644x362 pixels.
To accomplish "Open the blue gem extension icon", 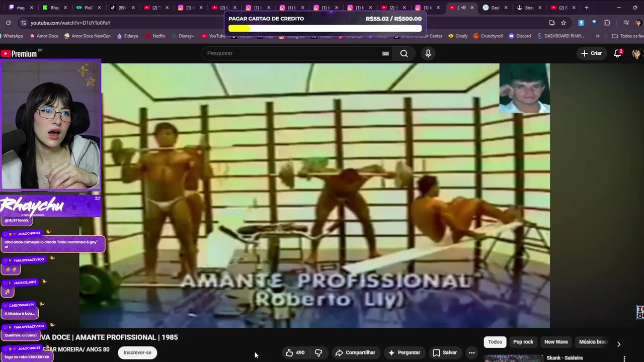I will [594, 23].
